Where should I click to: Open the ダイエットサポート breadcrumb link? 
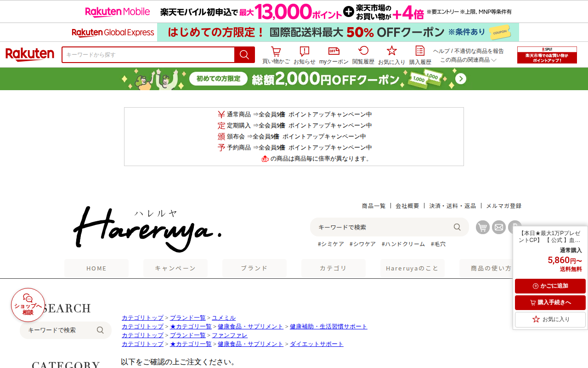click(x=317, y=344)
